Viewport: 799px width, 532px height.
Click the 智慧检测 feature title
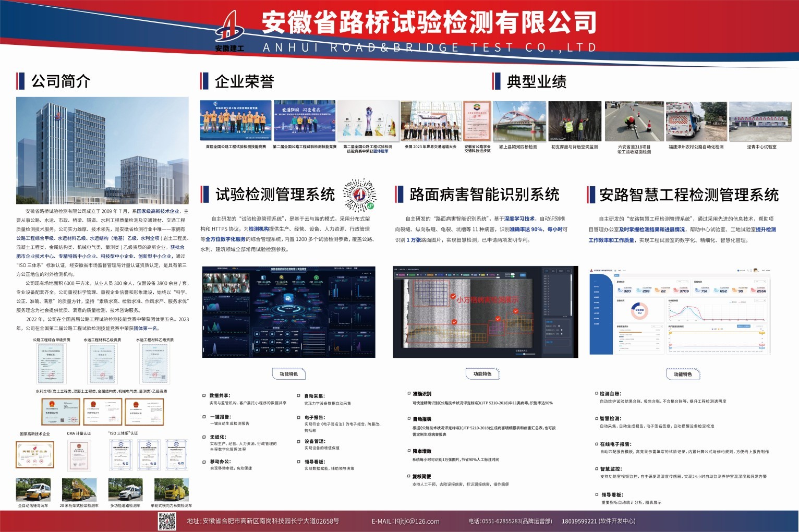coord(610,418)
